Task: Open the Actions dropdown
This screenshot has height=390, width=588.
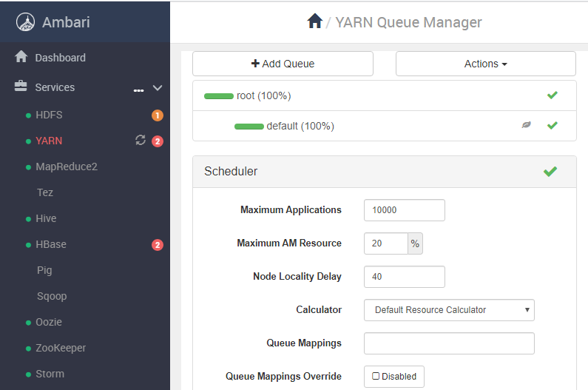Action: [x=486, y=64]
